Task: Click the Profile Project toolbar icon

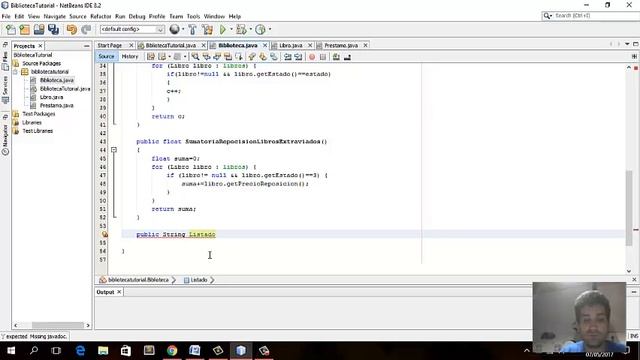Action: 260,29
